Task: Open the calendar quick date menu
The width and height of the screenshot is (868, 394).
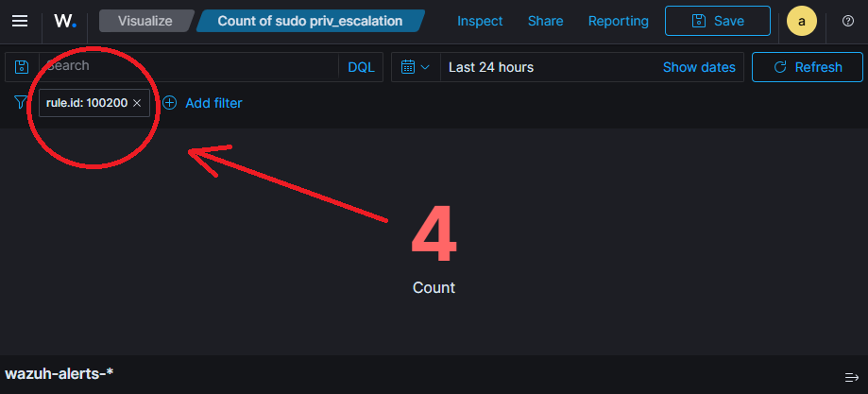Action: click(x=415, y=67)
